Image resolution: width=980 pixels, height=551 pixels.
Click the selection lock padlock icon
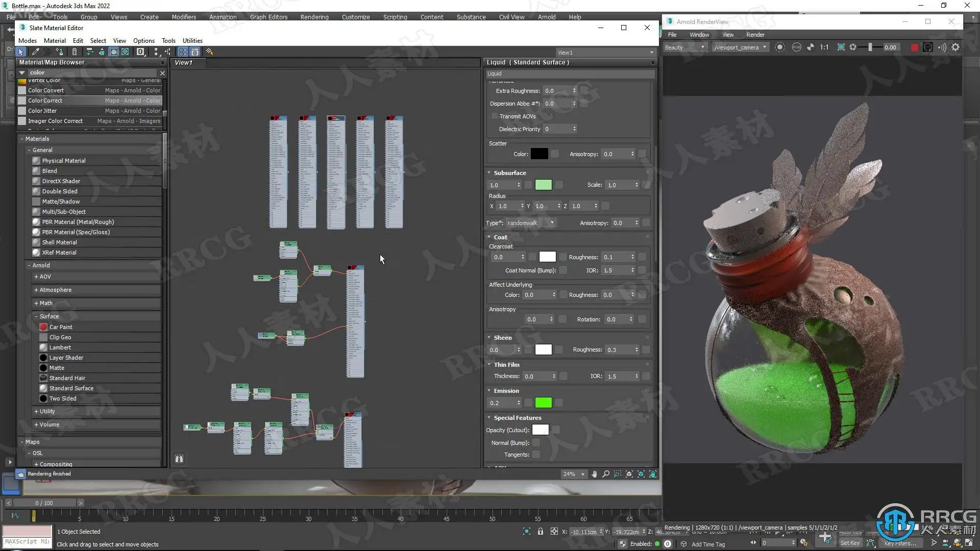[541, 531]
